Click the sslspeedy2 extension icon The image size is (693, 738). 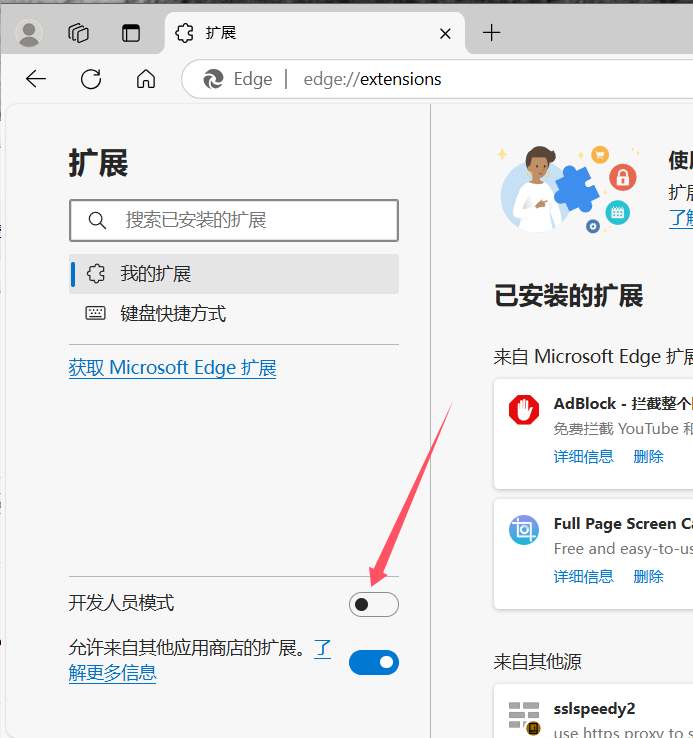pos(523,716)
